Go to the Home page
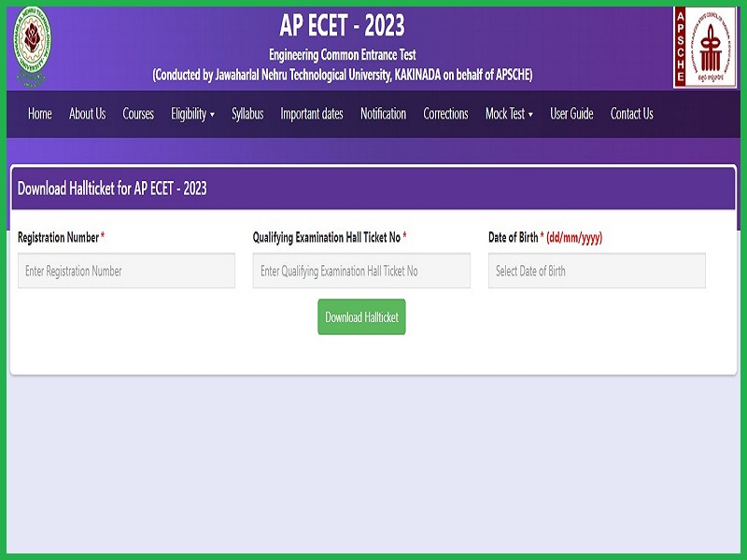 [40, 114]
